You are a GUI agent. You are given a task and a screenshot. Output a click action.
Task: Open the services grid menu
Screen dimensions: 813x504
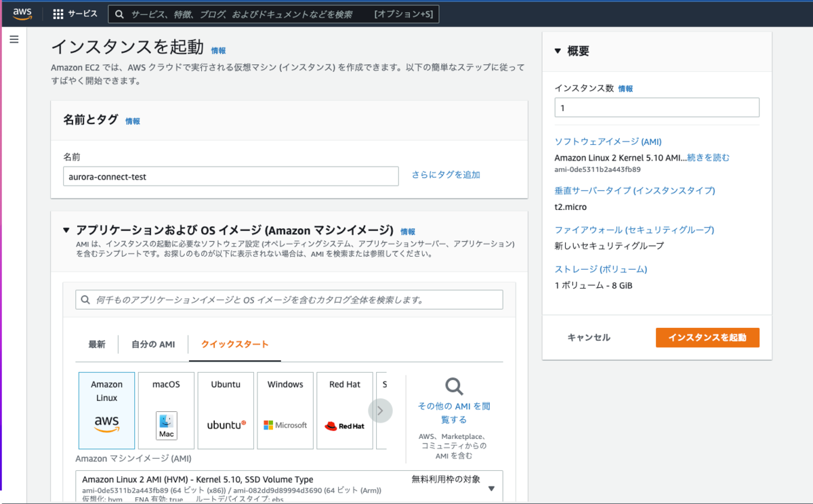[58, 14]
